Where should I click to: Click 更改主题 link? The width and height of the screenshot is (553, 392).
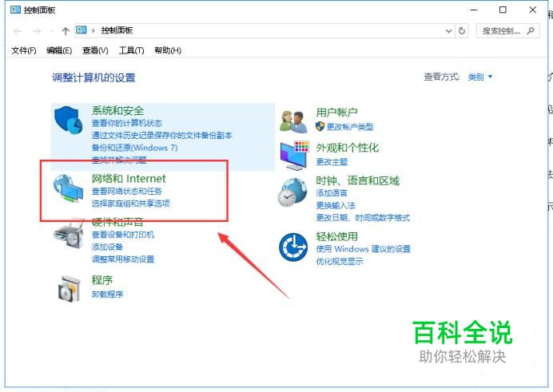(332, 161)
